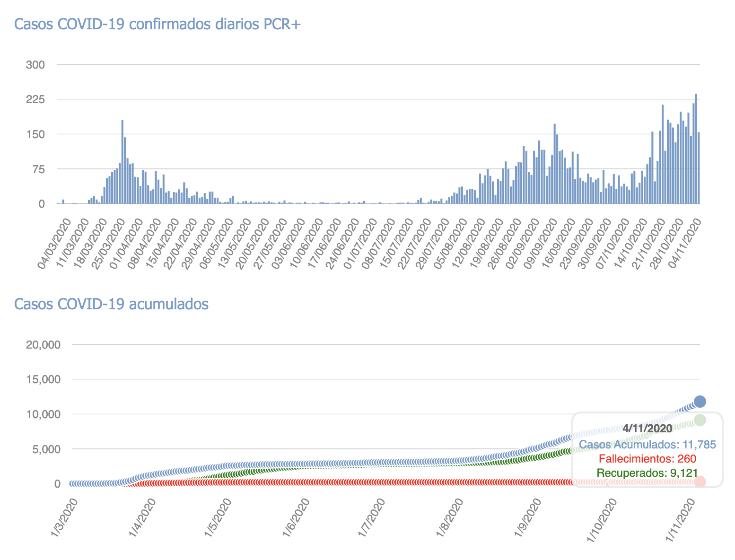735x560 pixels.
Task: Click the tooltip date heading 4/11/2020
Action: point(647,429)
